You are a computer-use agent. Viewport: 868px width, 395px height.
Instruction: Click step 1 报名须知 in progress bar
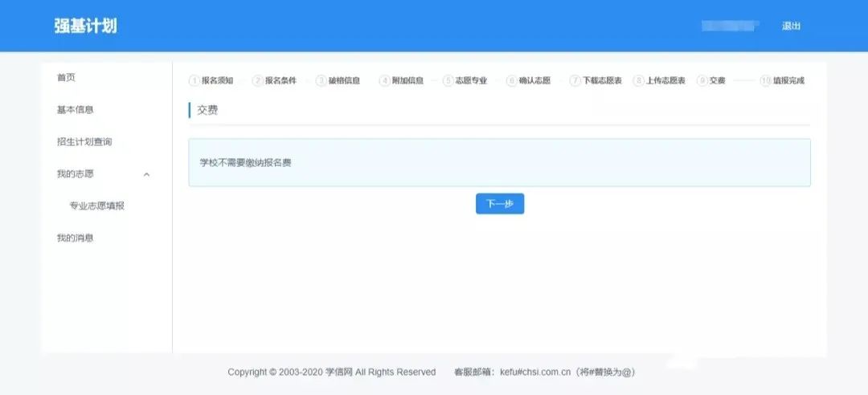pyautogui.click(x=211, y=80)
